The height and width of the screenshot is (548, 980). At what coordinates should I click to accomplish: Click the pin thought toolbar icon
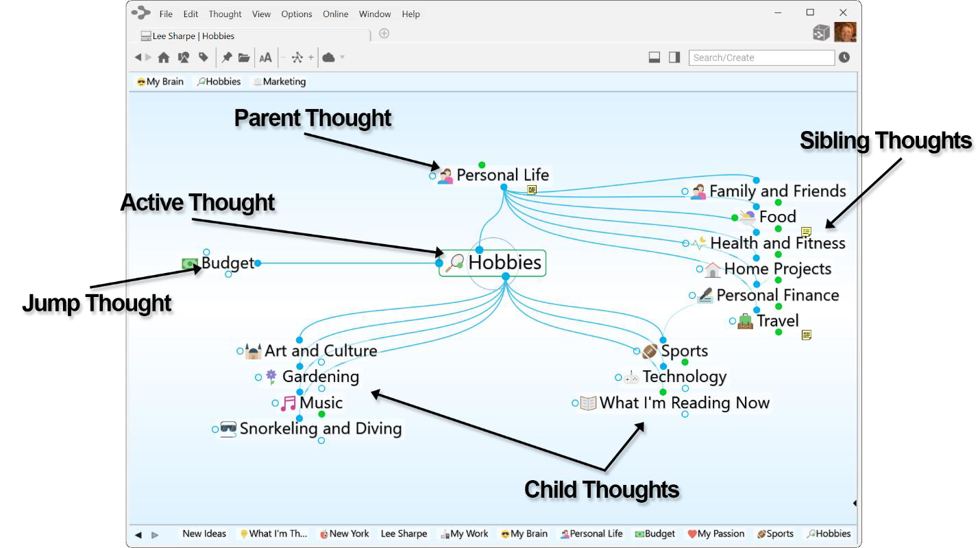coord(226,58)
